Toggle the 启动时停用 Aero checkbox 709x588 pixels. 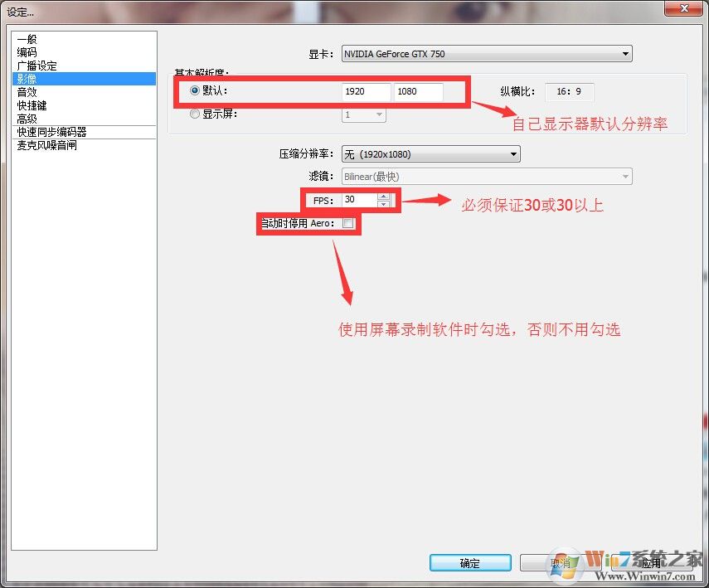348,223
